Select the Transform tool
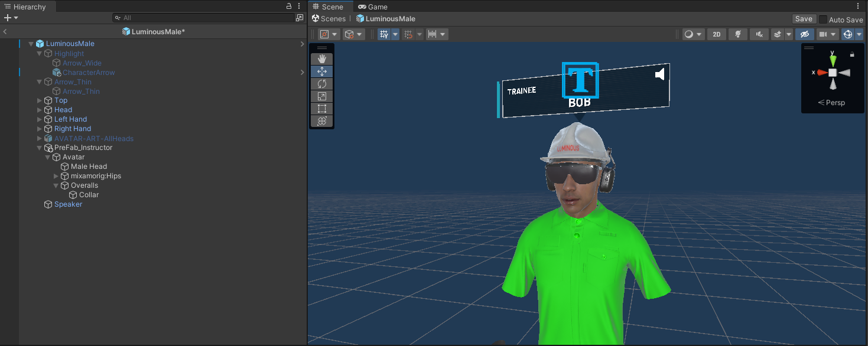 [x=322, y=121]
